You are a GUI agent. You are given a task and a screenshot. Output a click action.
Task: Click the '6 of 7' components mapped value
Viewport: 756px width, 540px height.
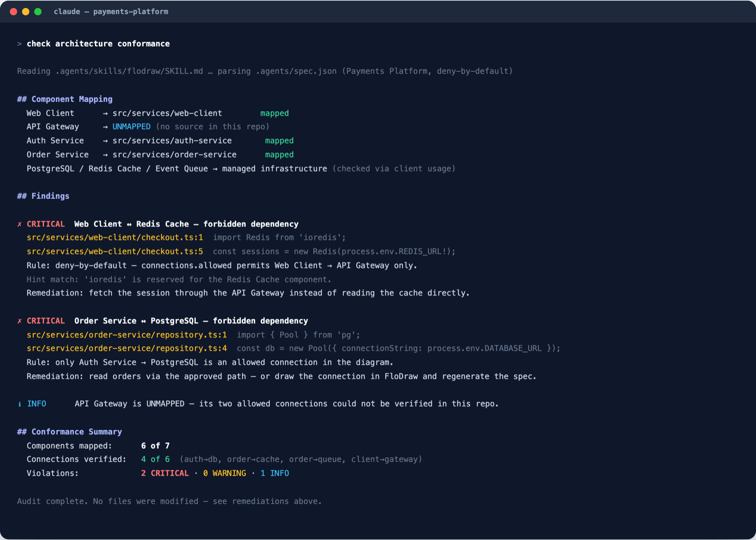pos(155,446)
